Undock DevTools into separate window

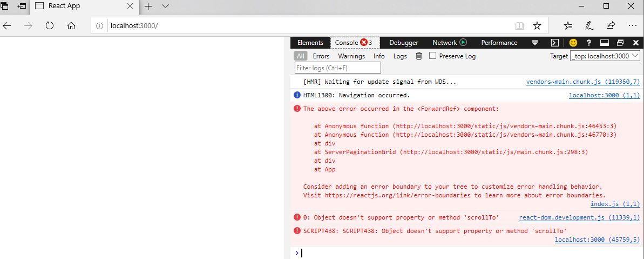coord(620,42)
